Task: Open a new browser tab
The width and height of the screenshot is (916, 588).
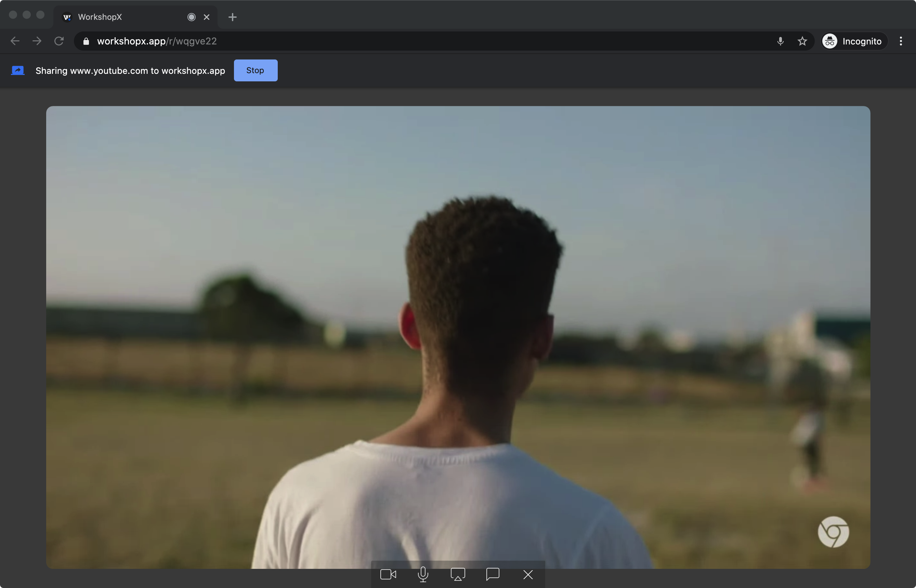Action: tap(232, 17)
